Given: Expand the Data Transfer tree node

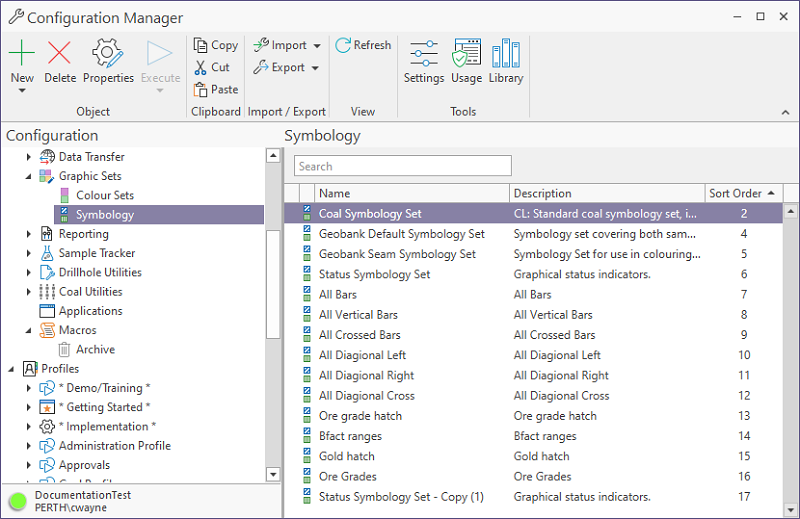Looking at the screenshot, I should tap(29, 157).
